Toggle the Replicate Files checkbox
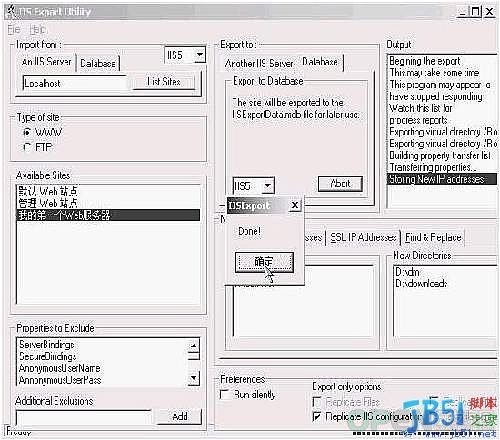The image size is (500, 440). (317, 402)
